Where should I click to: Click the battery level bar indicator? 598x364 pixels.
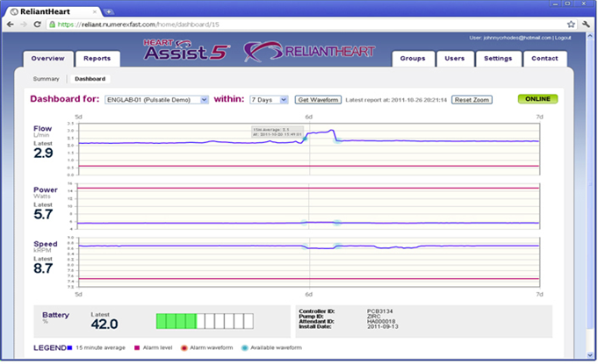(205, 321)
